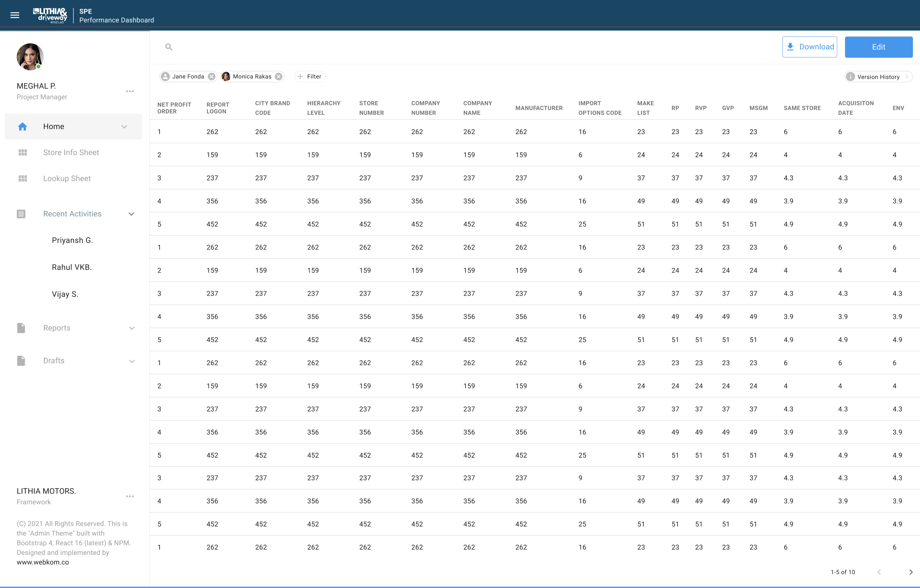Screen dimensions: 920x588
Task: Open Store Info Sheet
Action: [x=71, y=153]
